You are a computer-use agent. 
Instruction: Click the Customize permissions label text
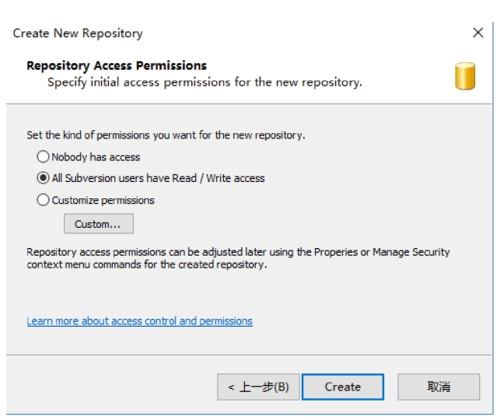click(x=103, y=200)
